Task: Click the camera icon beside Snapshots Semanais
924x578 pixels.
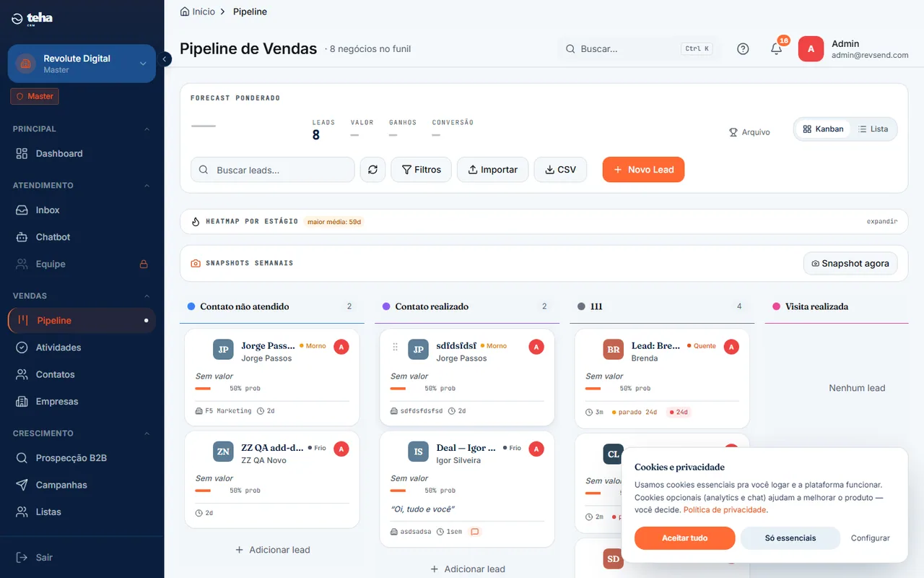Action: pyautogui.click(x=196, y=264)
